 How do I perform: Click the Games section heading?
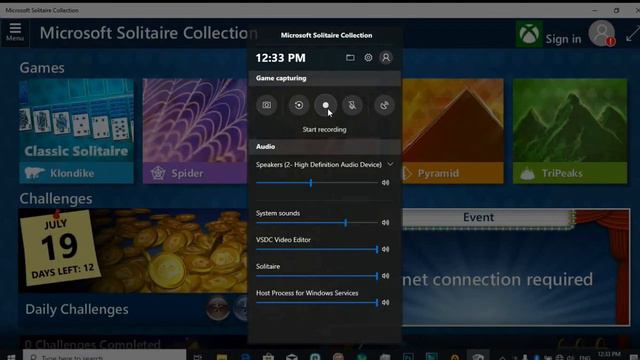(42, 68)
